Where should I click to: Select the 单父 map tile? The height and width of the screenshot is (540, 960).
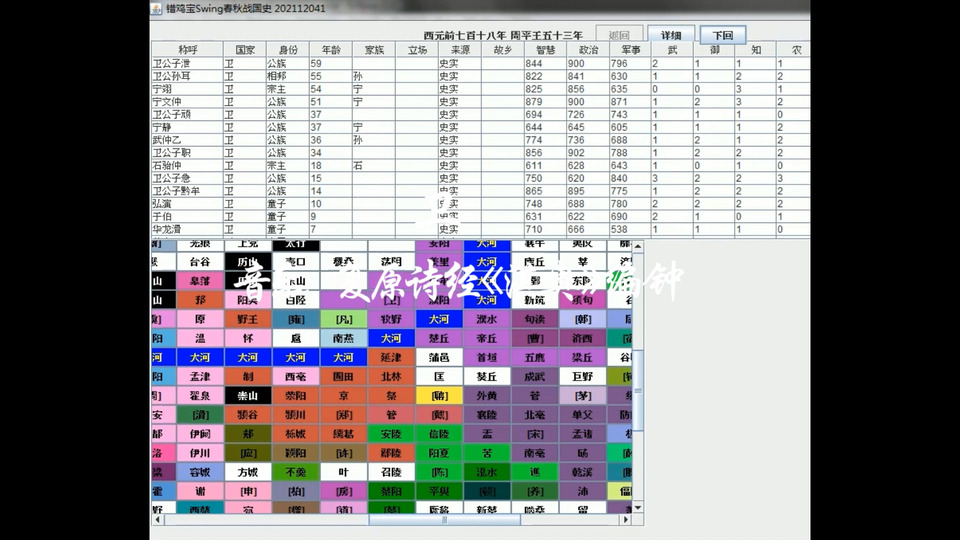point(582,414)
